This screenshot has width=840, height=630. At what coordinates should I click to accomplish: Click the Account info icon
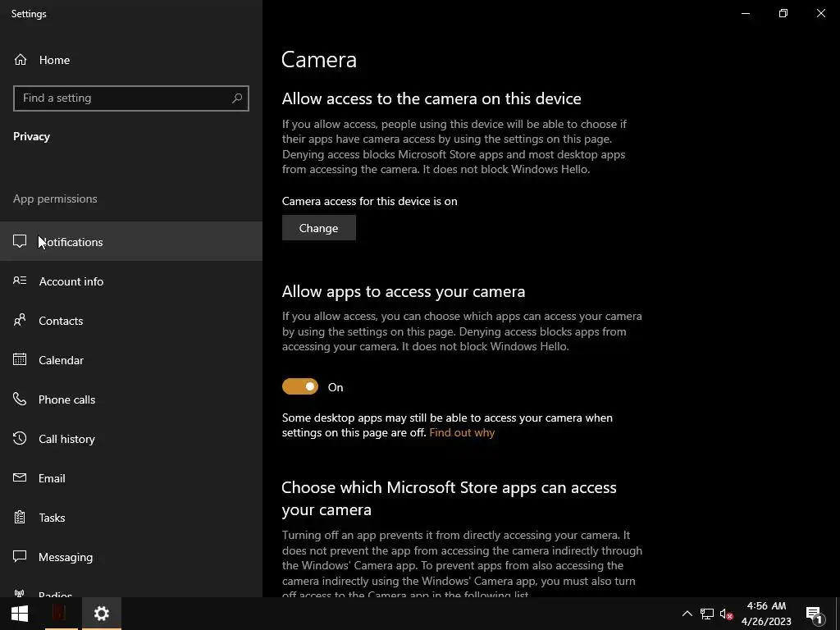click(x=20, y=281)
